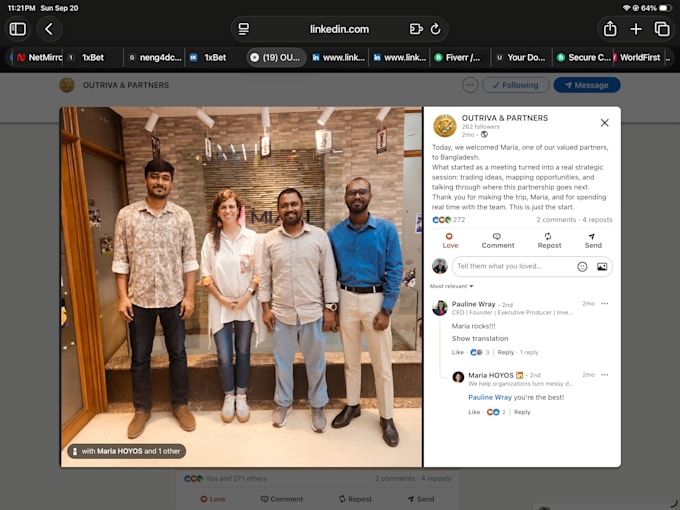Image resolution: width=680 pixels, height=510 pixels.
Task: Show the tab overview icon
Action: pyautogui.click(x=662, y=29)
